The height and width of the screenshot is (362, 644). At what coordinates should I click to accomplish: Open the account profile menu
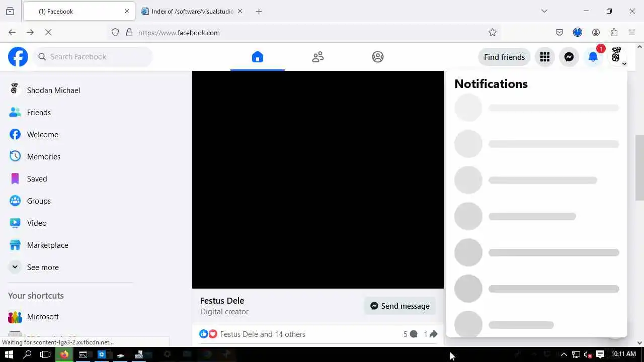click(x=617, y=57)
